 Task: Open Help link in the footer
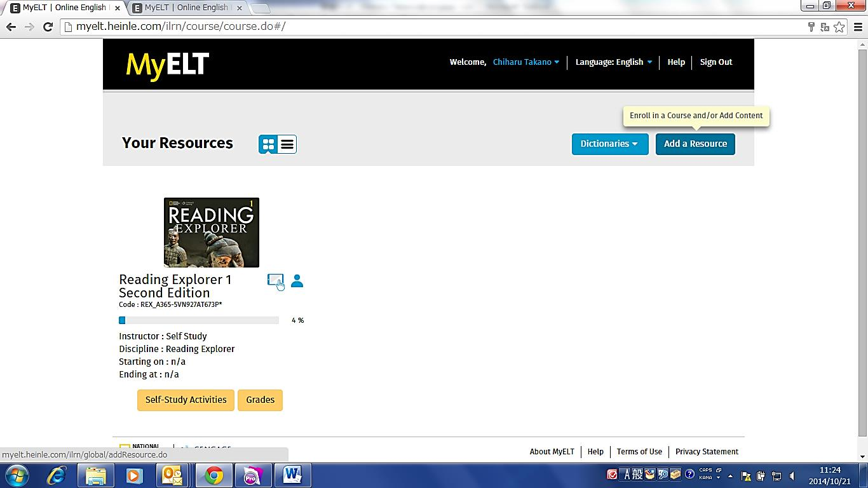[595, 451]
